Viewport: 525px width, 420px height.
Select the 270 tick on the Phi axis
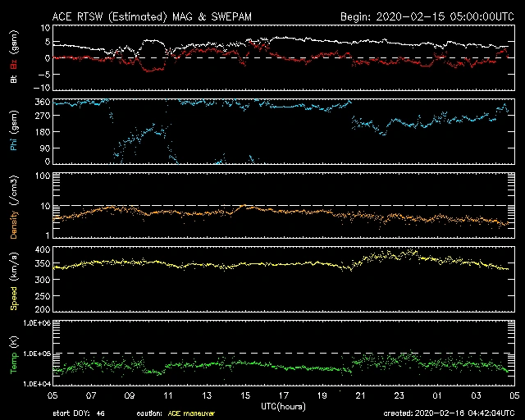click(x=43, y=116)
